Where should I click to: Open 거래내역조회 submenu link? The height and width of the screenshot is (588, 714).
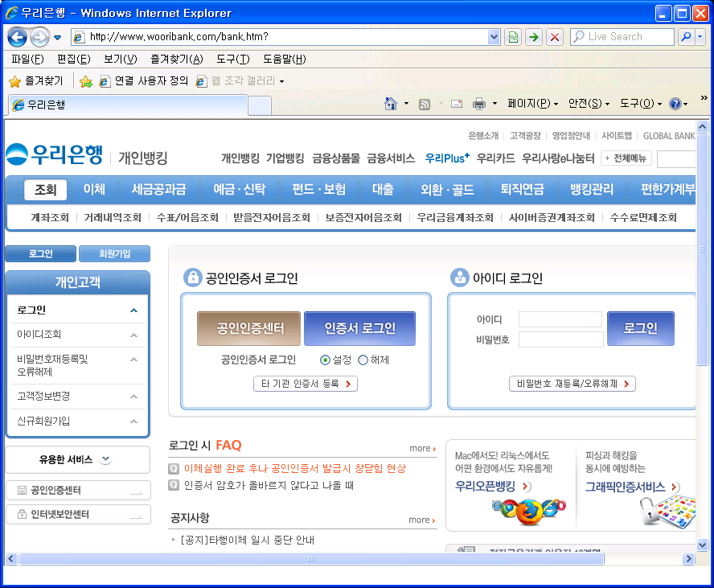pyautogui.click(x=113, y=218)
